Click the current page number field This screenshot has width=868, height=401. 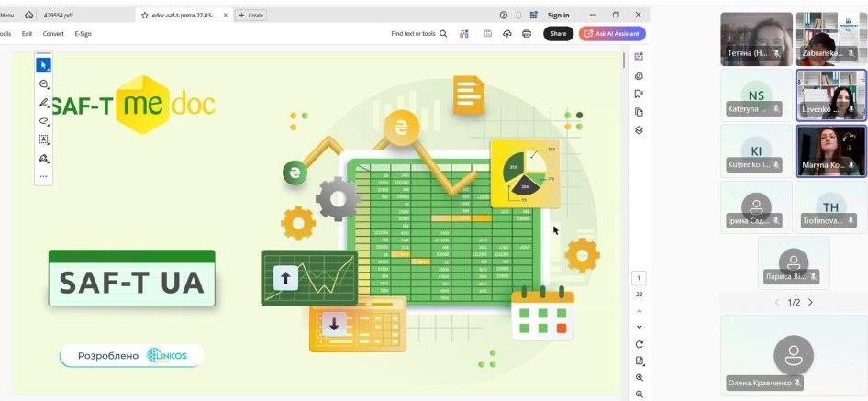640,278
